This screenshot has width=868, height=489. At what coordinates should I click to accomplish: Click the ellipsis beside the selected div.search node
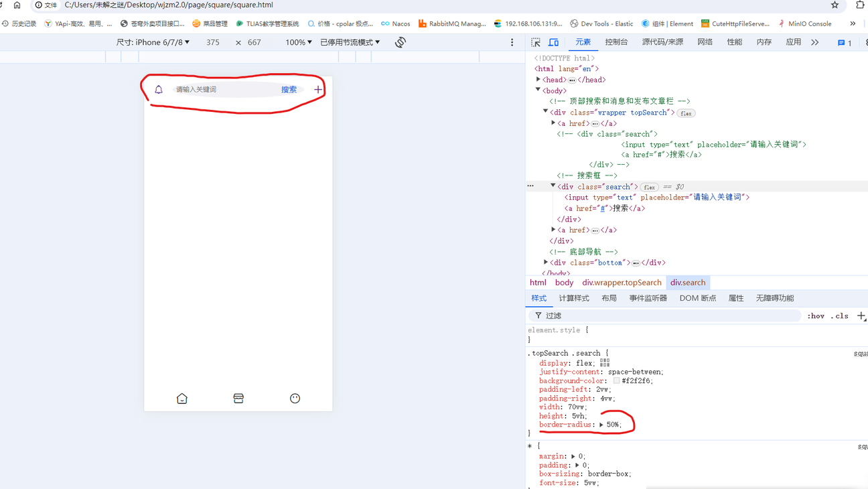530,186
